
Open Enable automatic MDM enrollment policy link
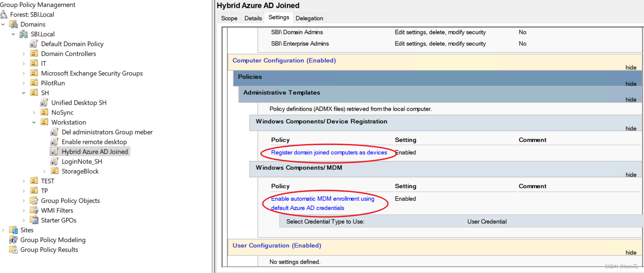323,199
